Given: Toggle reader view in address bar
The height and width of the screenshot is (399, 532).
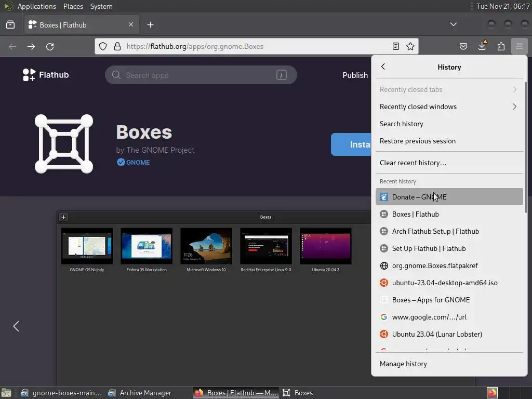Looking at the screenshot, I should tap(395, 46).
